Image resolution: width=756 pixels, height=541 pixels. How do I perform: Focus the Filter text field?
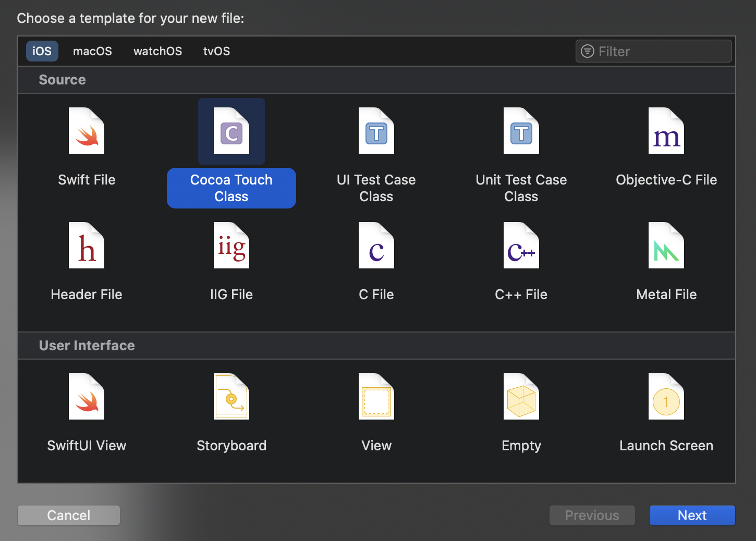(x=654, y=51)
